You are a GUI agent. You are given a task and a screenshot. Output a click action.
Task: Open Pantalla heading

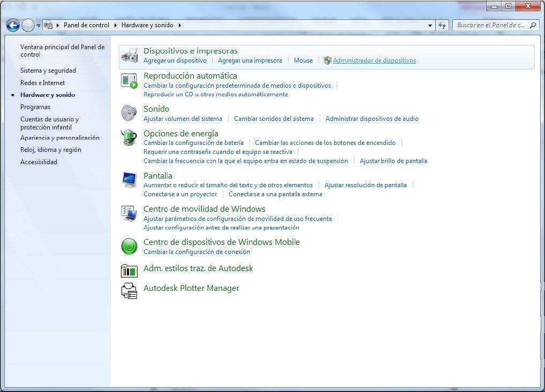[158, 176]
